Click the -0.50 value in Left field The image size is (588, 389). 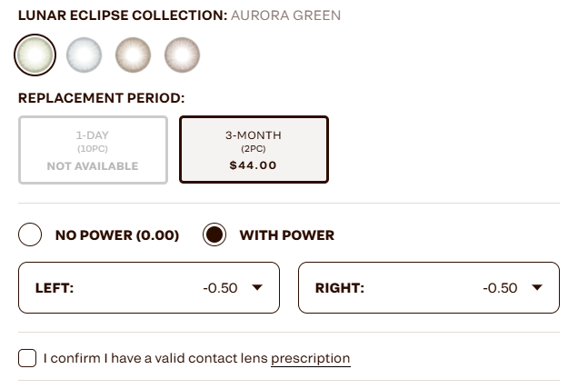point(220,288)
